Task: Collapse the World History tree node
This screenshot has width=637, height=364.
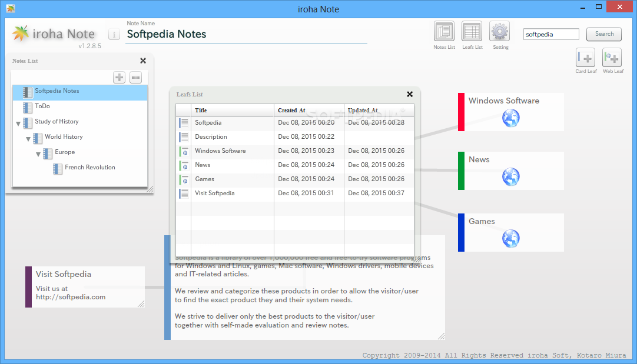Action: [x=28, y=139]
